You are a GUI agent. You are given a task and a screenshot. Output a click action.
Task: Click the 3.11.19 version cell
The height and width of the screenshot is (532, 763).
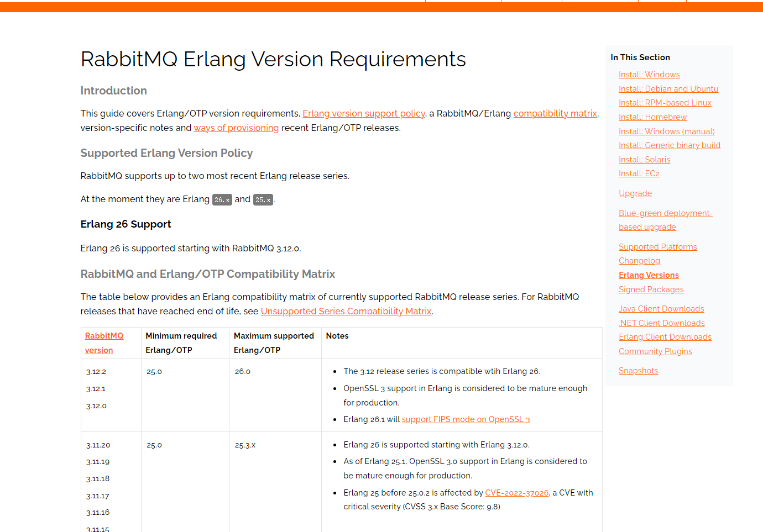click(x=98, y=462)
